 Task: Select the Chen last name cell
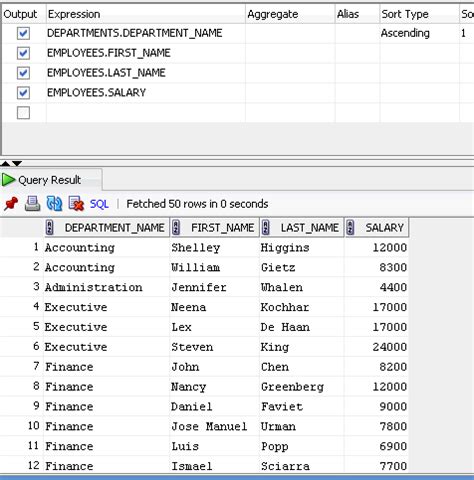pyautogui.click(x=302, y=367)
